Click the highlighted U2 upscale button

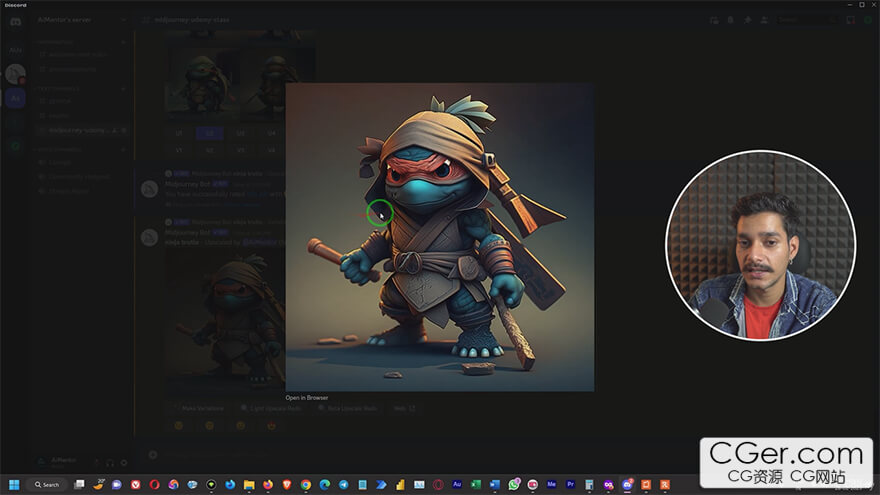[x=210, y=133]
